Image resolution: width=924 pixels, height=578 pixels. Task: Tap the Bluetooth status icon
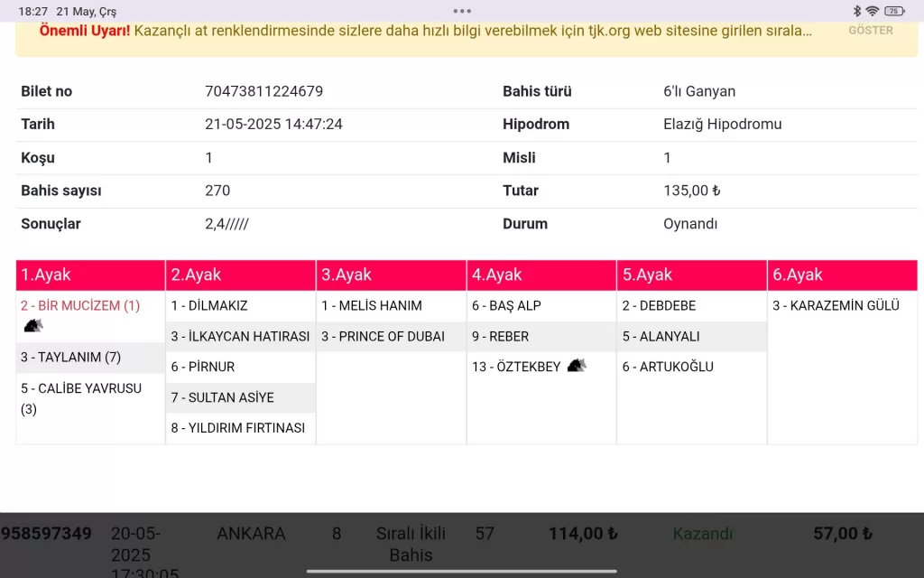[x=856, y=11]
